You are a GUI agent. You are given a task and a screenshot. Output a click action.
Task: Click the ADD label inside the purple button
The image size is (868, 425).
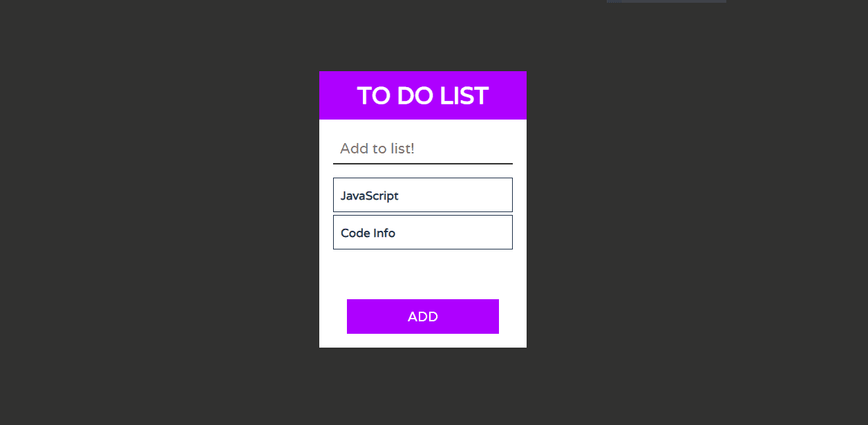(x=422, y=316)
